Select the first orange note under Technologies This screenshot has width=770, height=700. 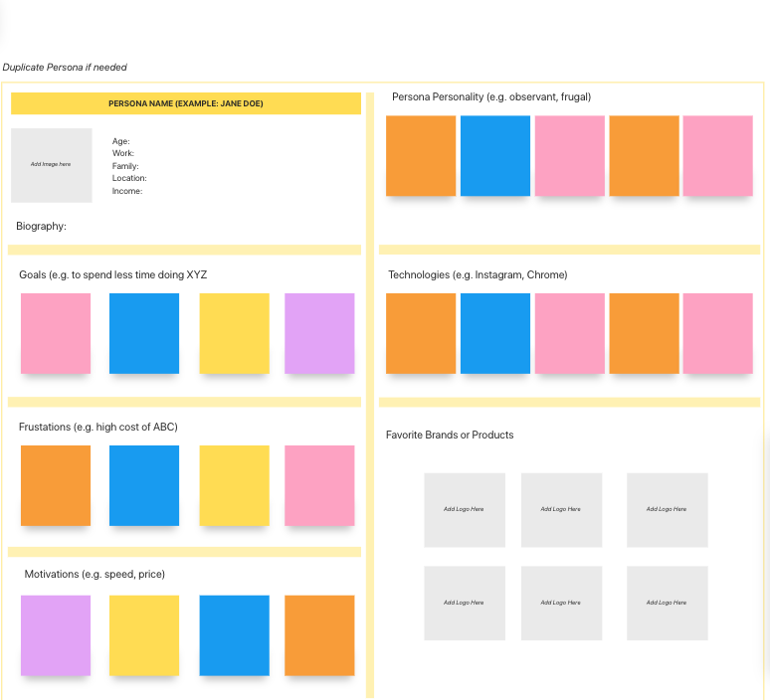pyautogui.click(x=421, y=333)
